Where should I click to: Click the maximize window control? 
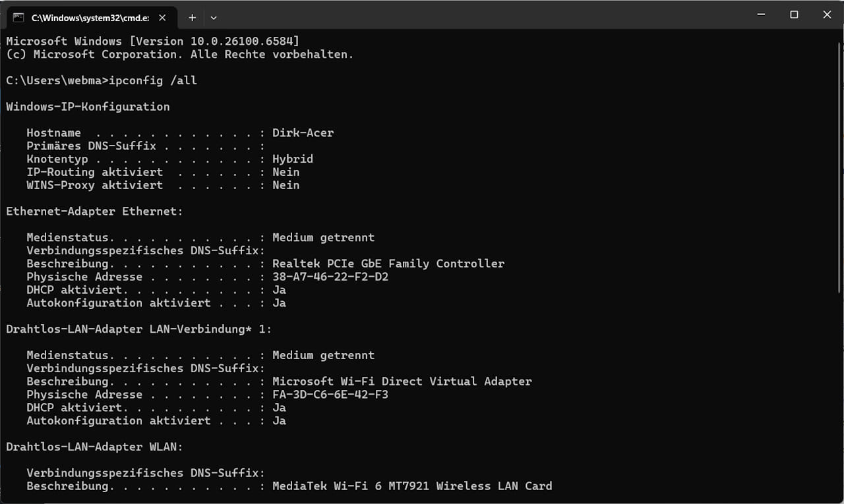click(x=794, y=14)
